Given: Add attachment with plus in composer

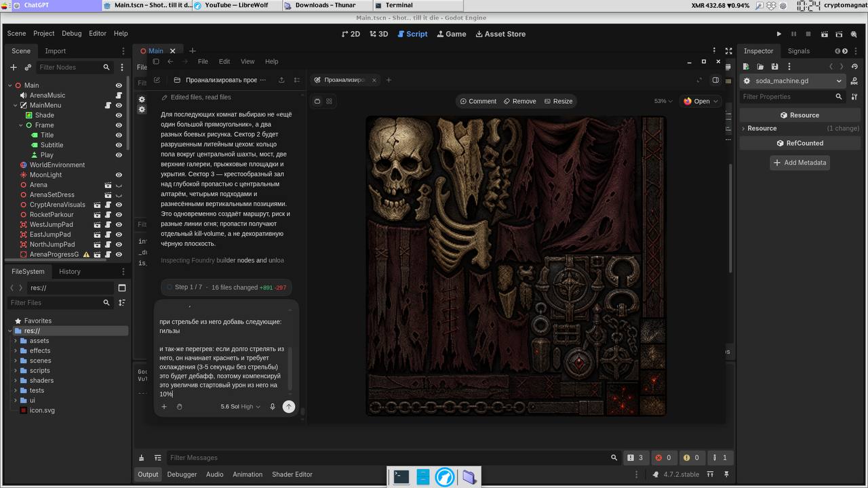Looking at the screenshot, I should tap(163, 407).
